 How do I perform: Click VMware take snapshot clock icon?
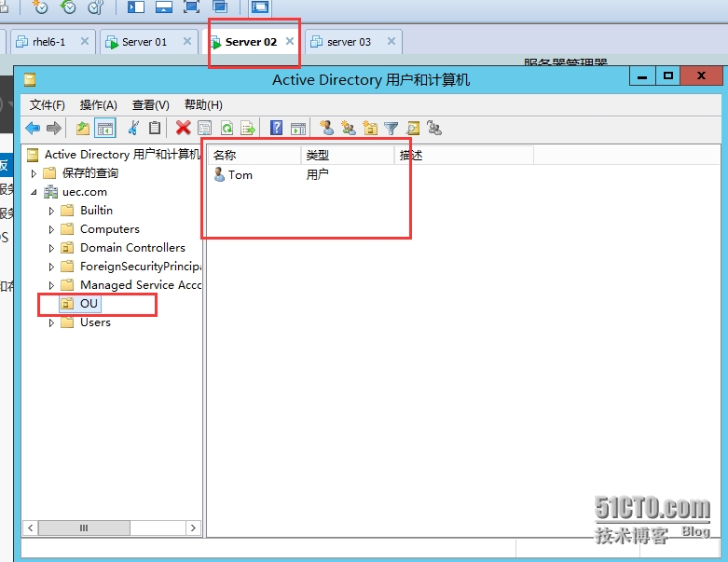[x=40, y=7]
